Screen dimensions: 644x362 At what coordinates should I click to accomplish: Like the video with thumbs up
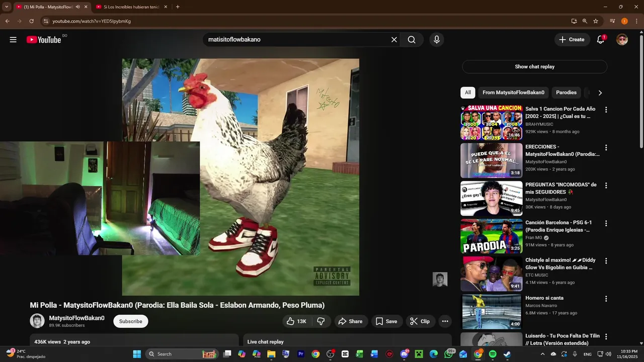coord(296,321)
